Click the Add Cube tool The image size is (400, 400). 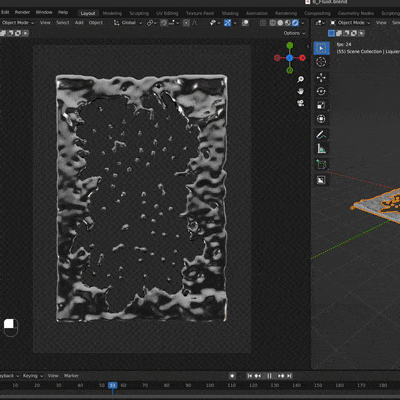click(321, 164)
